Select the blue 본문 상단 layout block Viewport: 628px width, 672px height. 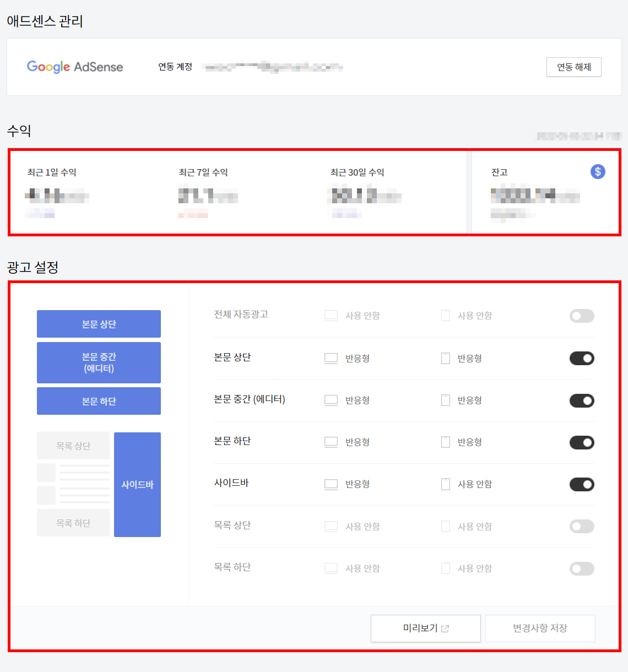point(99,324)
